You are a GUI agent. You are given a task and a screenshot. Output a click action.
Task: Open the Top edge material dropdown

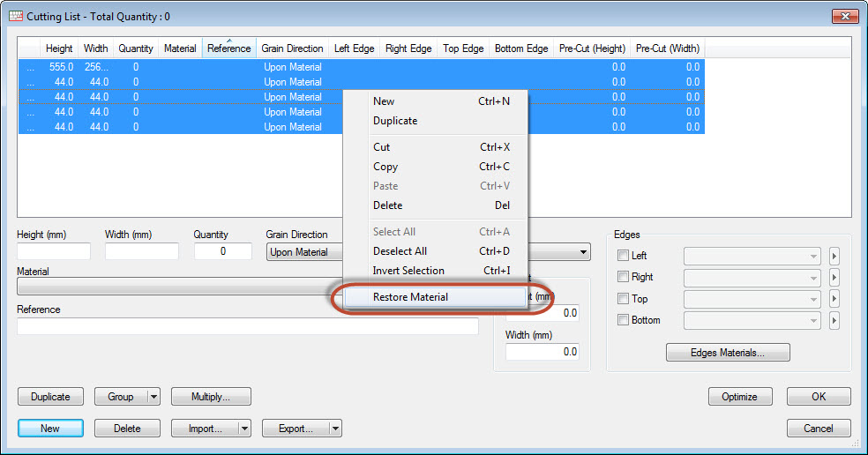752,299
